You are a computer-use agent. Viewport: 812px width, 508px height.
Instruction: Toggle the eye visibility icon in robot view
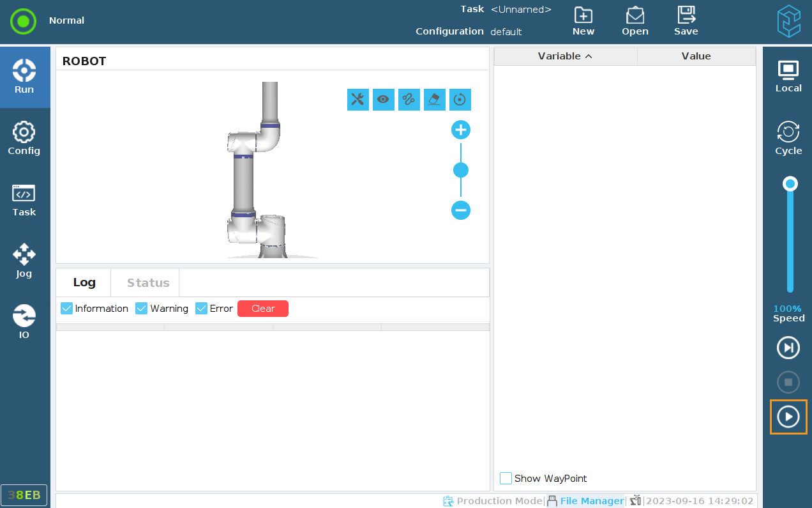click(384, 99)
